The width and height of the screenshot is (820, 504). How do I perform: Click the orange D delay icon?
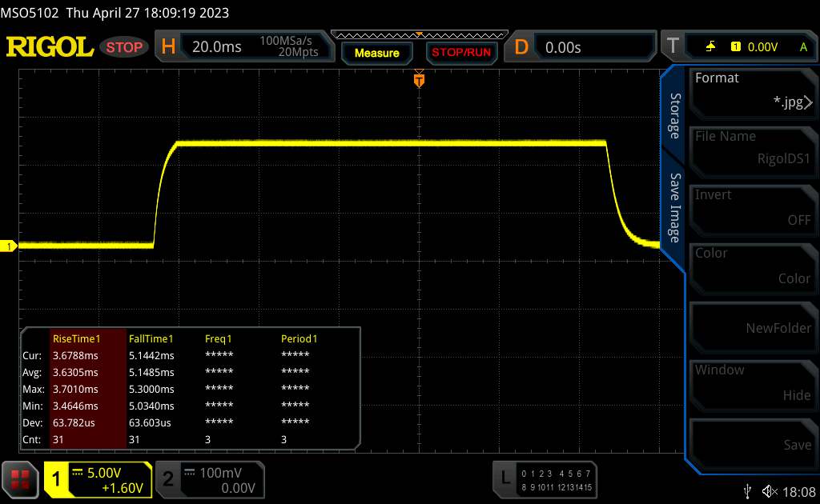pos(521,47)
